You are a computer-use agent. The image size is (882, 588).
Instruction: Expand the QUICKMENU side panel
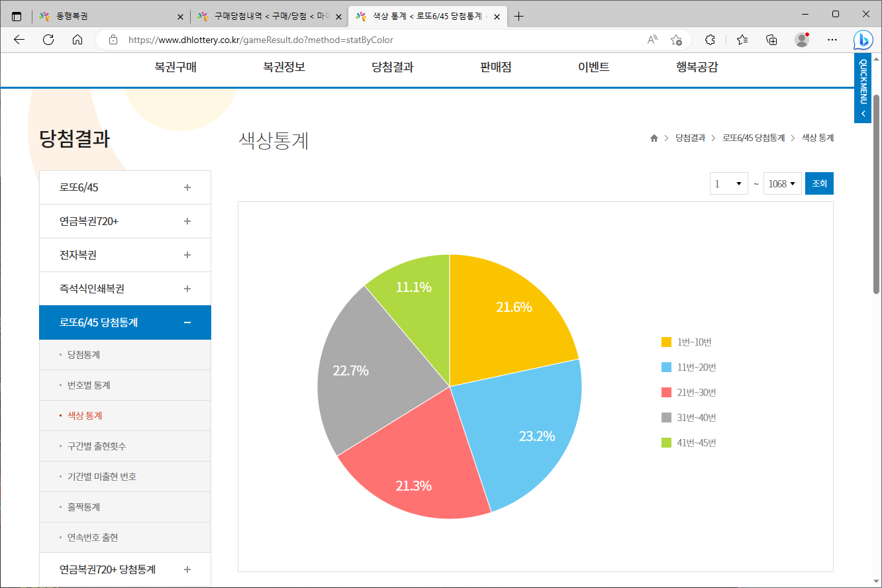[863, 88]
